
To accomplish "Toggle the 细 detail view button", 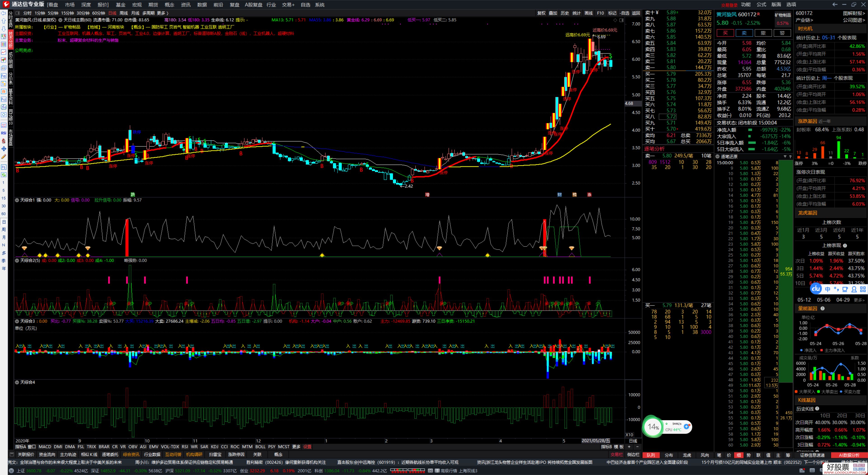I will (x=739, y=455).
